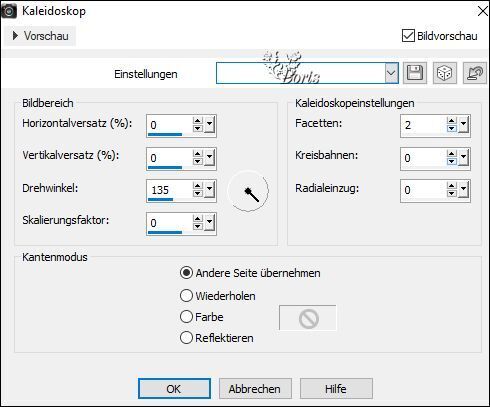
Task: Click the Abbrechen button
Action: pyautogui.click(x=255, y=389)
